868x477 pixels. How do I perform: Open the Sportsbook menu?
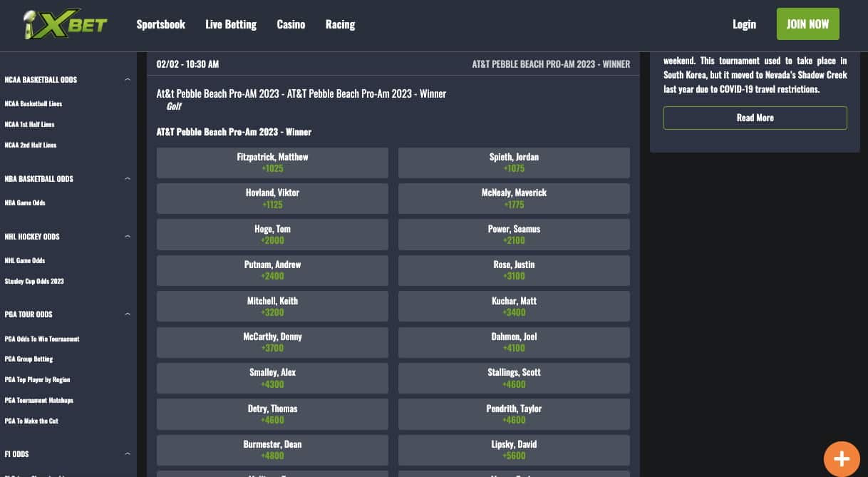(x=161, y=24)
